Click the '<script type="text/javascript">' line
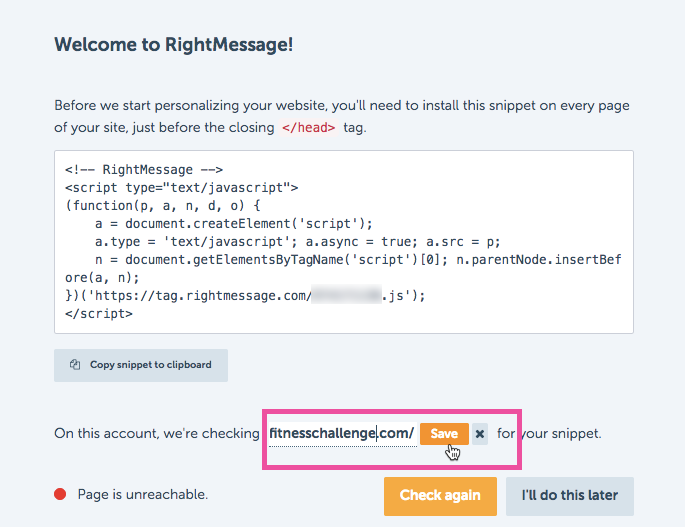The height and width of the screenshot is (527, 685). pos(181,188)
